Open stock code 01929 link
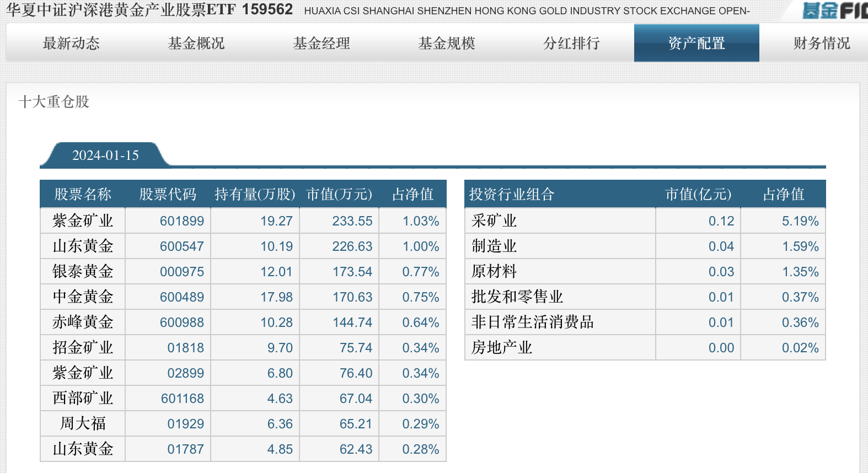This screenshot has width=868, height=473. [185, 424]
